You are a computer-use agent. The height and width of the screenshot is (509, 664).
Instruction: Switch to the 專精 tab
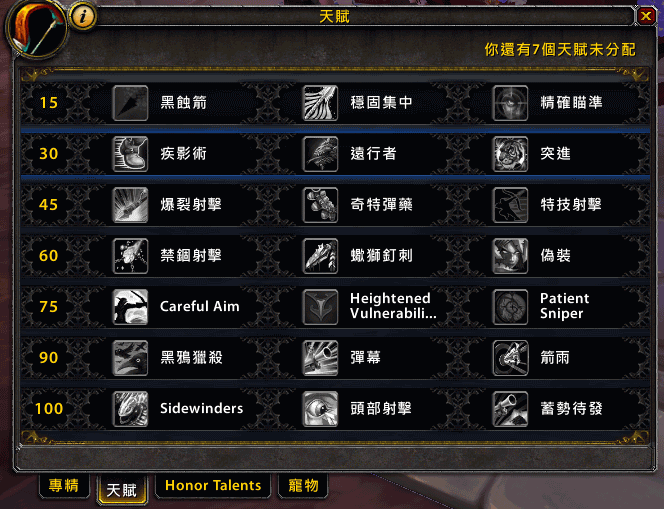click(x=64, y=485)
